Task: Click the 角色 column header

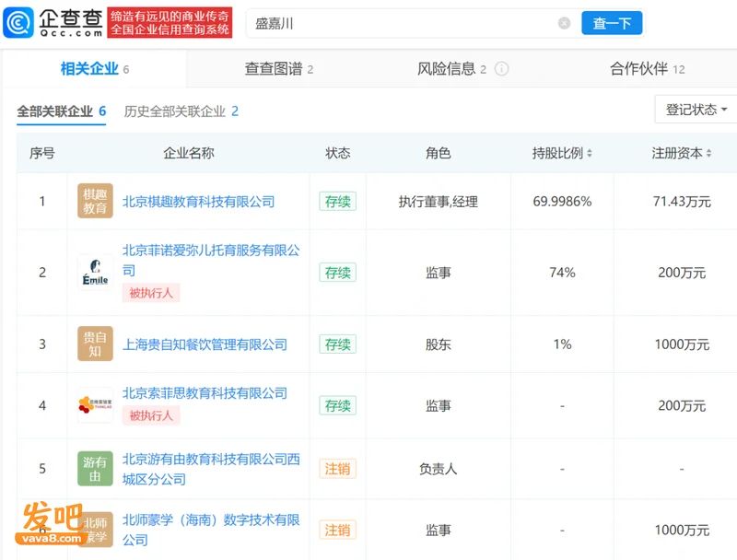Action: 439,153
